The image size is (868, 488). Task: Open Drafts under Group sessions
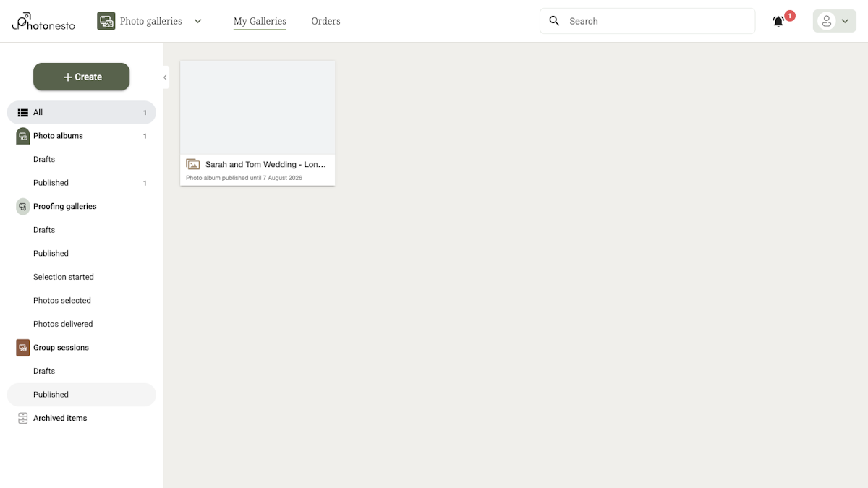coord(82,371)
